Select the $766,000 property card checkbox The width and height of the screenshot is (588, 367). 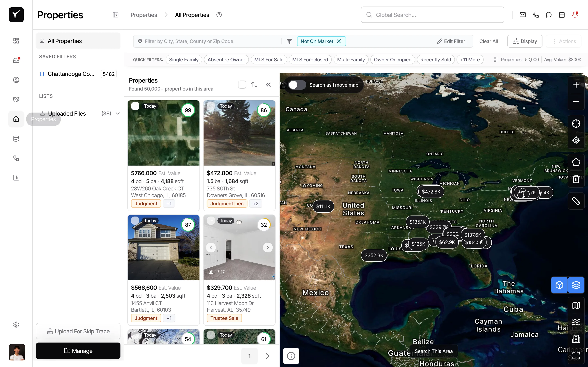pos(135,106)
